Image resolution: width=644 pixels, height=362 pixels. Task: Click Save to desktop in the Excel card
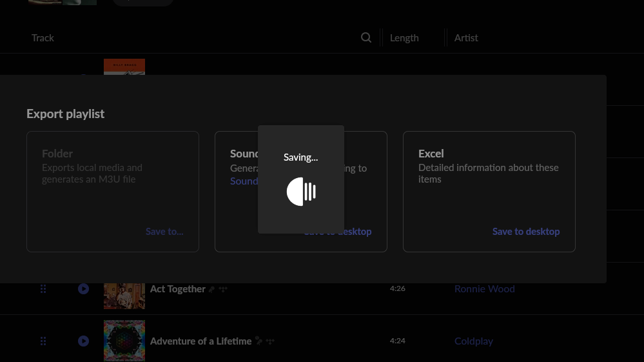[526, 232]
